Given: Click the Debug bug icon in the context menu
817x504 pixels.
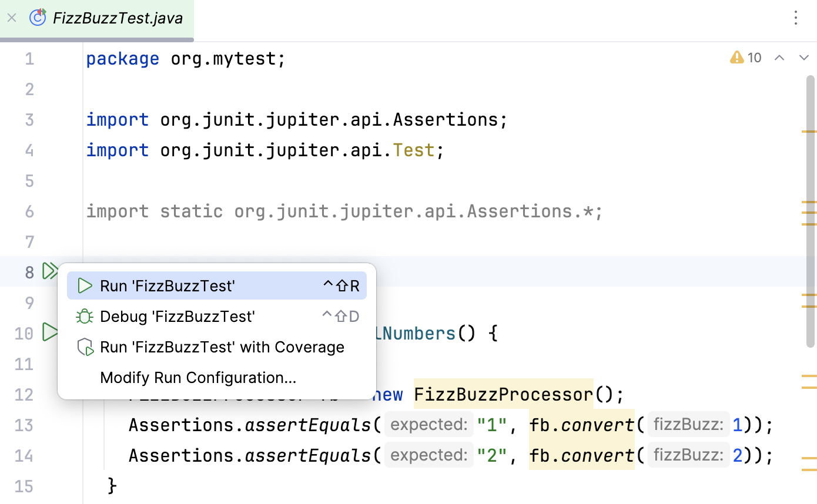Looking at the screenshot, I should [x=83, y=316].
